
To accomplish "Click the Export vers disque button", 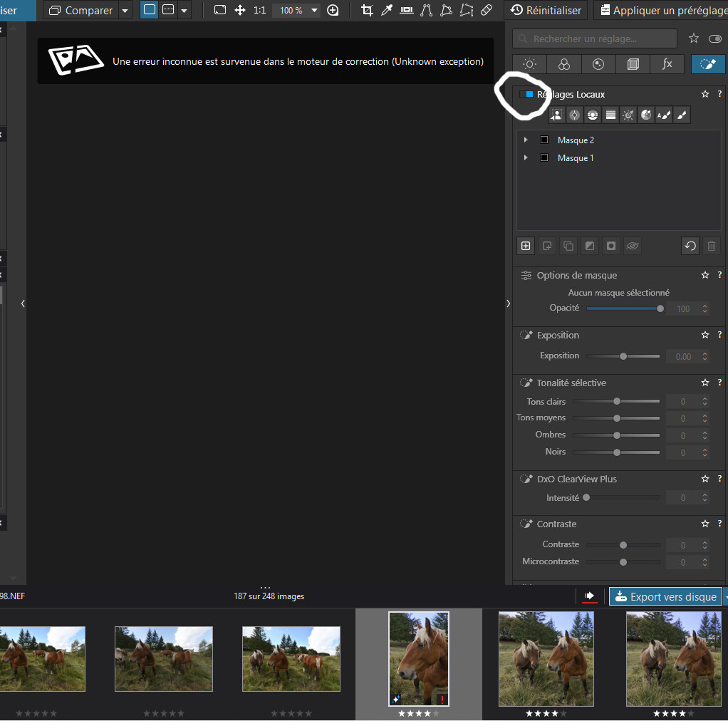I will coord(665,596).
